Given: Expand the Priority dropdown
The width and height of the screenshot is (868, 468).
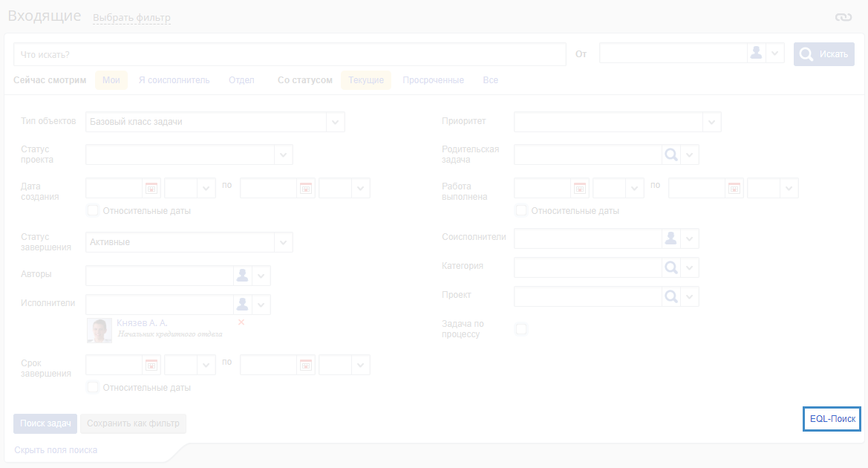Looking at the screenshot, I should click(711, 122).
